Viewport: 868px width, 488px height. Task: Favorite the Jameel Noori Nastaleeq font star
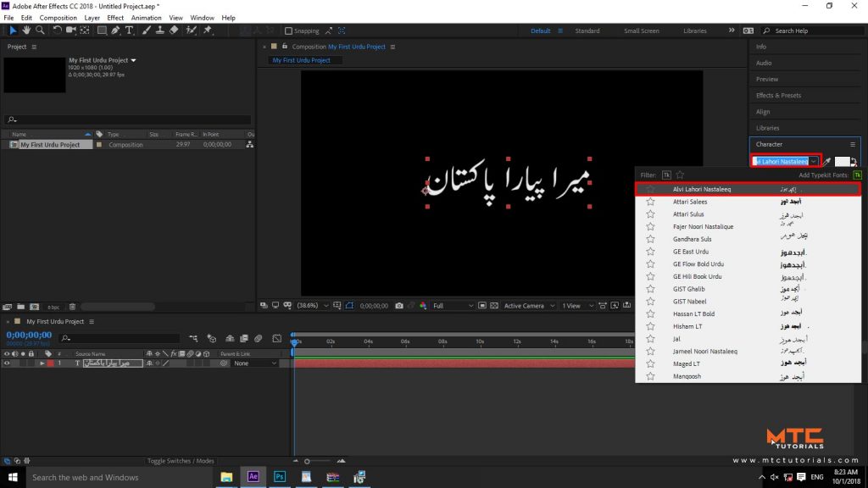pos(650,352)
